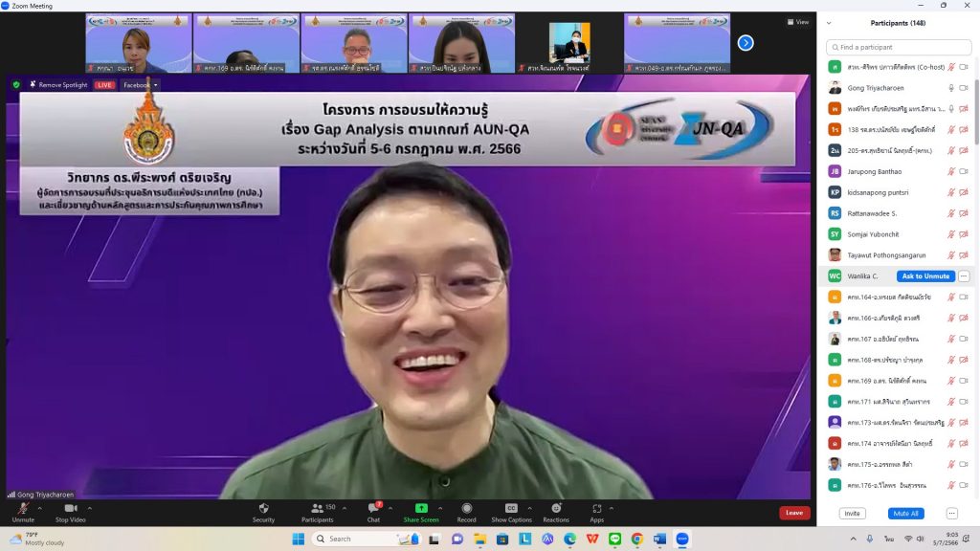
Task: Click the Mute All button
Action: click(905, 514)
